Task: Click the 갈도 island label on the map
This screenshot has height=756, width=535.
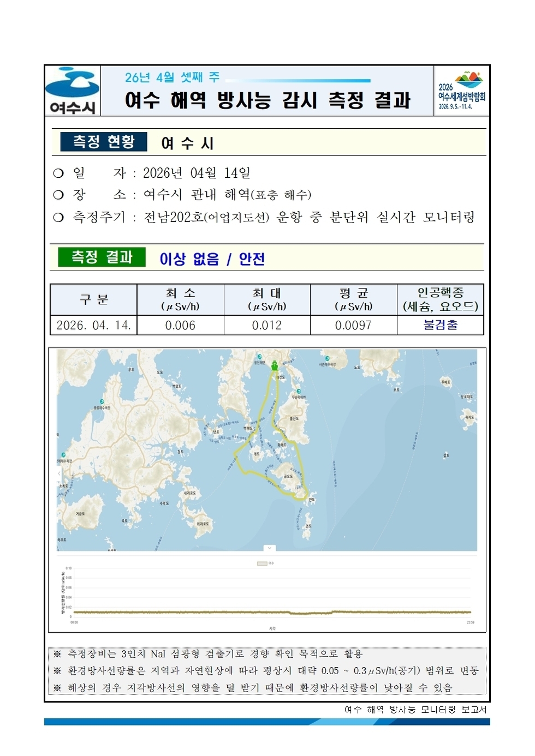Action: [446, 455]
